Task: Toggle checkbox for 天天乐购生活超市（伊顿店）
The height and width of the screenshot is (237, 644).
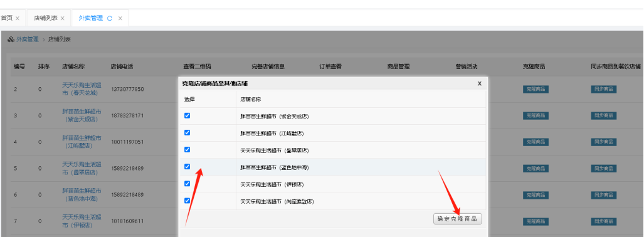Action: coord(187,184)
